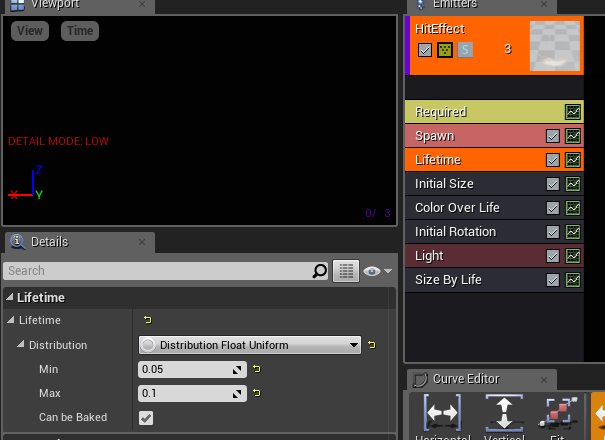Image resolution: width=605 pixels, height=440 pixels.
Task: Toggle the HitEffect emitter solo S icon
Action: 465,50
